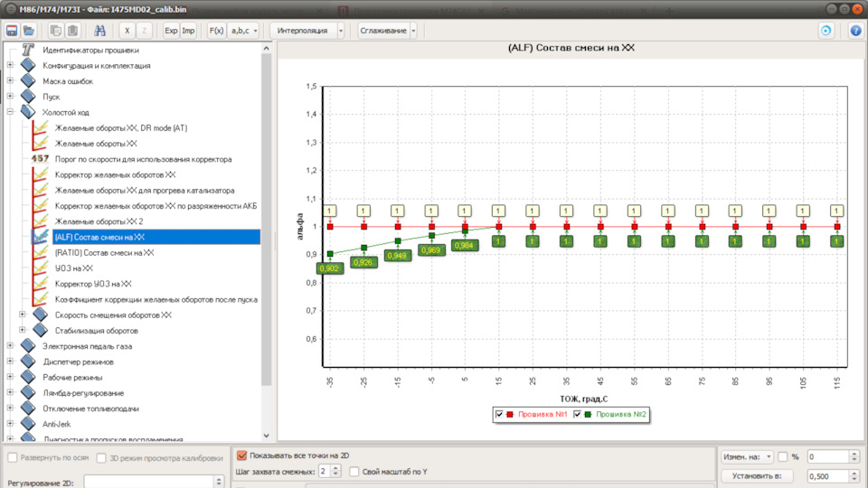Click the tree scrollbar up arrow
Viewport: 868px width, 488px height.
pyautogui.click(x=266, y=49)
